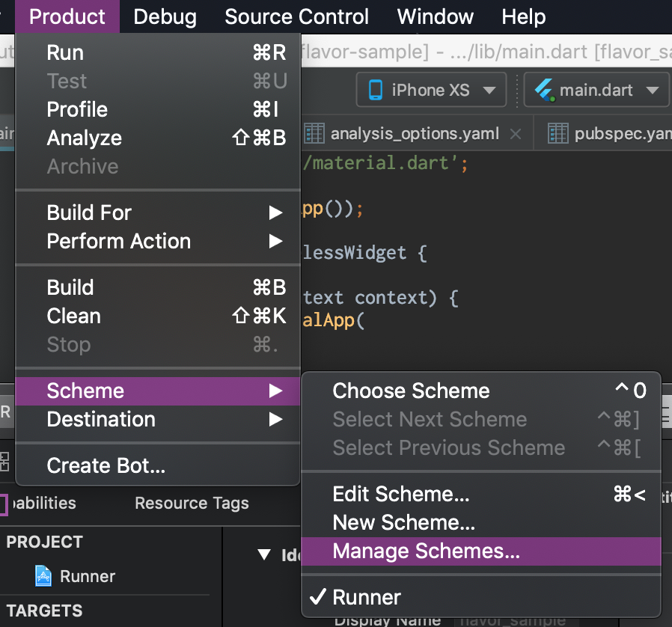Close the analysis_options.yaml tab
672x627 pixels.
[515, 134]
